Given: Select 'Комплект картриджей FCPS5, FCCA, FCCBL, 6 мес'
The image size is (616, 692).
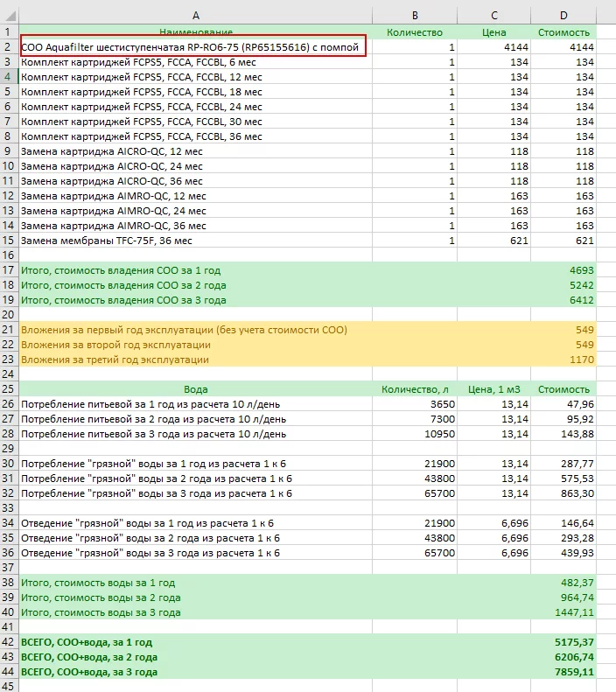Looking at the screenshot, I should tap(195, 62).
